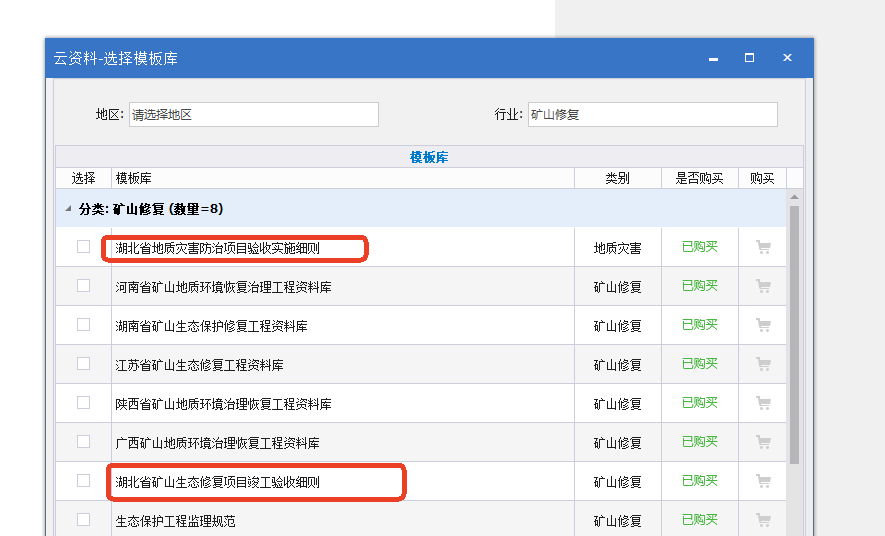Click the 类别 column header
885x536 pixels.
[x=617, y=178]
